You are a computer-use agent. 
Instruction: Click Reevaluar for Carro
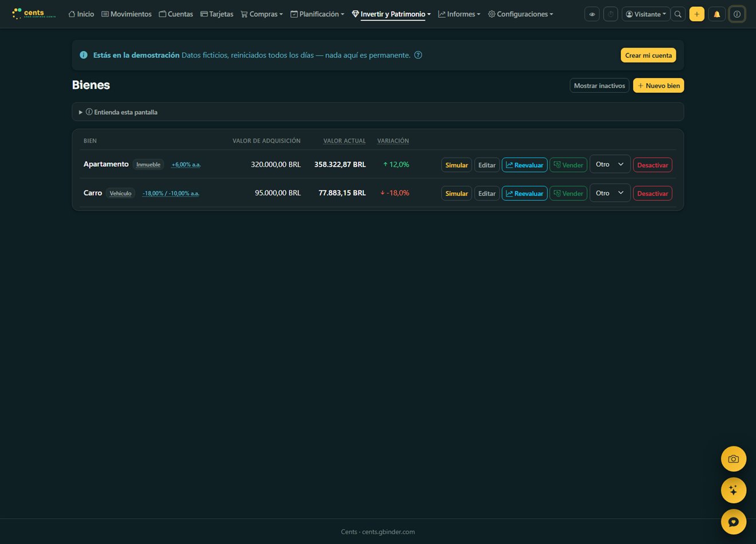click(x=525, y=193)
